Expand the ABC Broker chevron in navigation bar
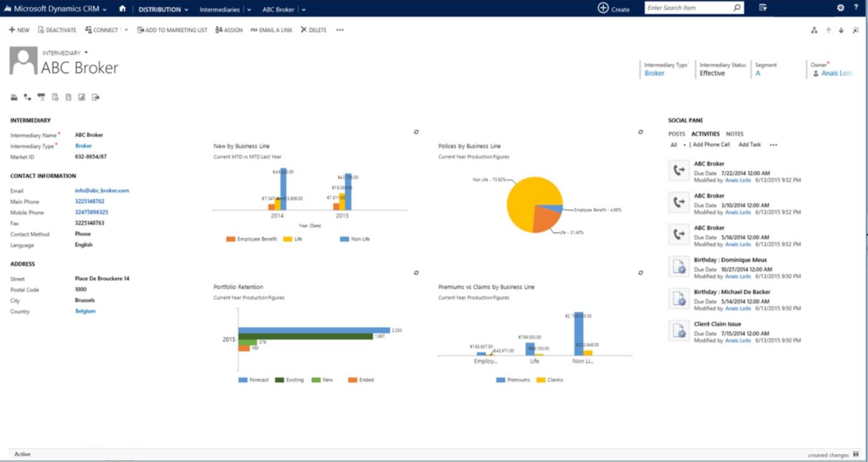This screenshot has height=462, width=868. pos(303,10)
